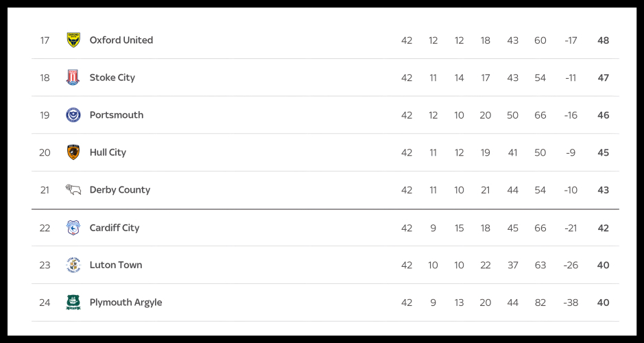Open the Hull City team link
The width and height of the screenshot is (644, 343).
pyautogui.click(x=108, y=152)
